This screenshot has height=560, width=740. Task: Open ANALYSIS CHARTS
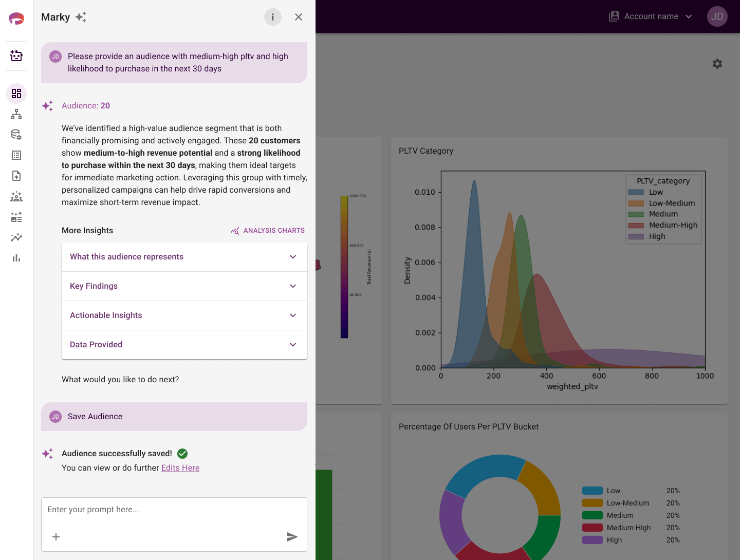click(x=268, y=231)
